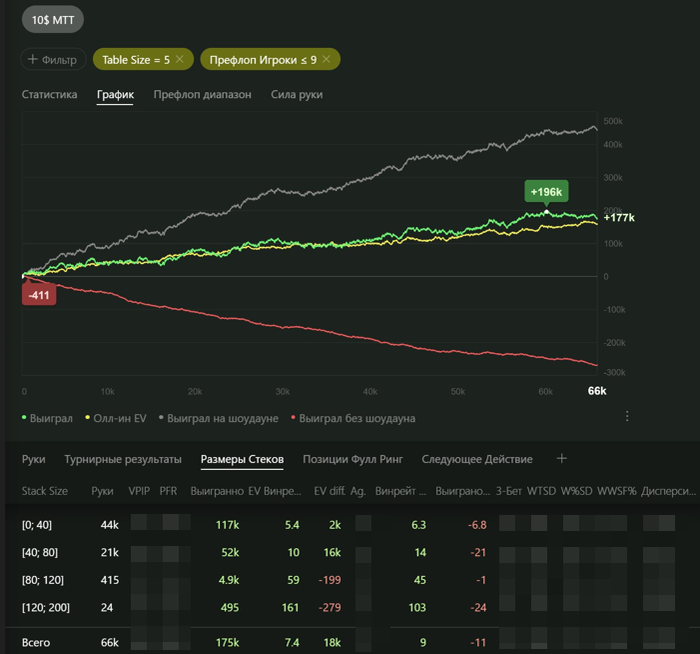Screen dimensions: 700x654
Task: Select the График tab
Action: click(x=115, y=94)
